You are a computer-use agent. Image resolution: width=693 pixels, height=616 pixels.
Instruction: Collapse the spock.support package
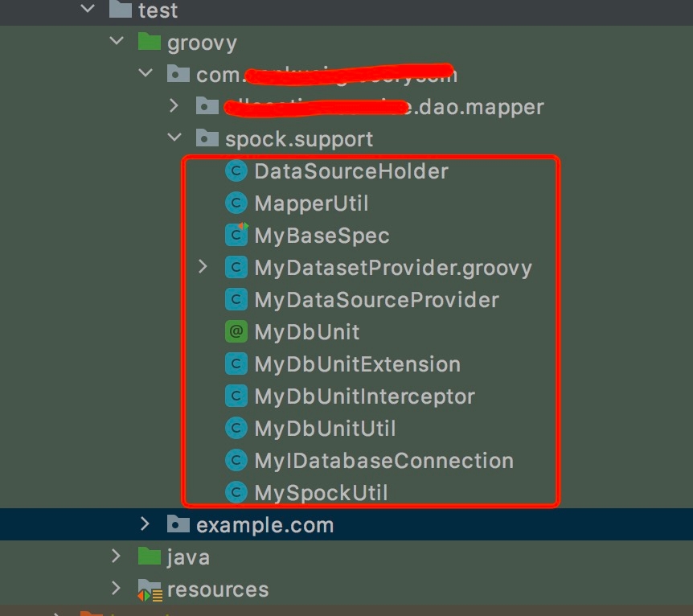click(x=174, y=138)
